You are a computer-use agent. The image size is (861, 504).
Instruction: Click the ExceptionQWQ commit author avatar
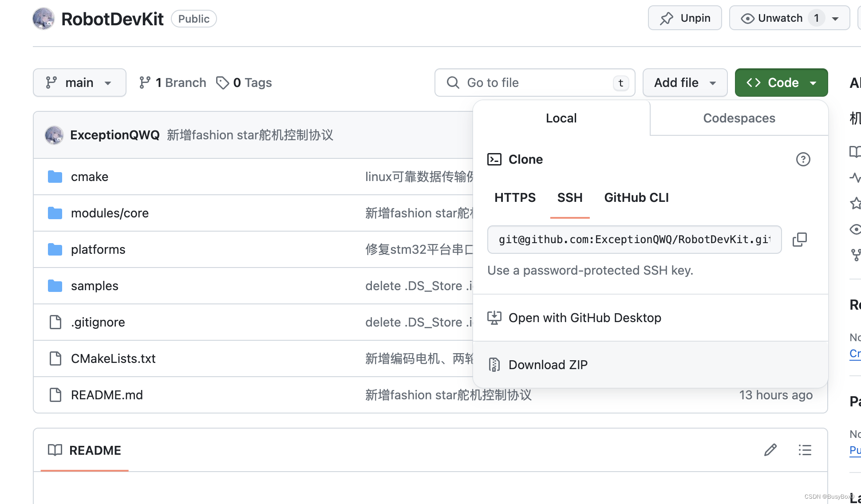[x=54, y=135]
